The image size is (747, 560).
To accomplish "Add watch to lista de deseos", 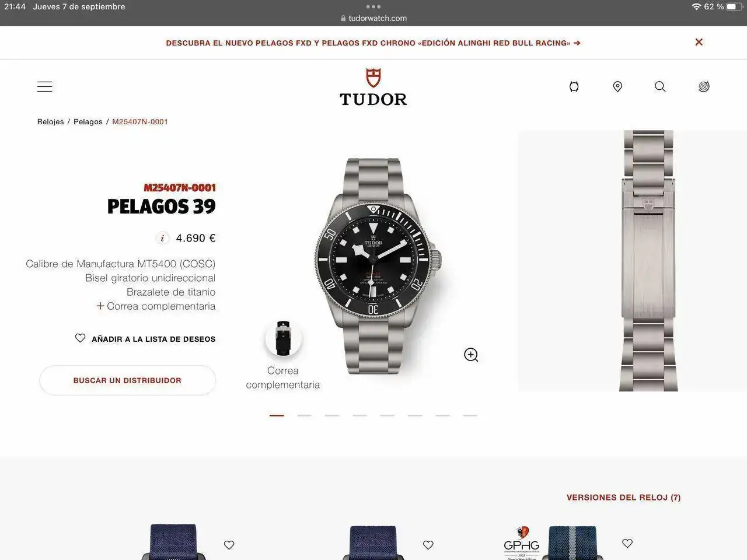I will point(145,338).
